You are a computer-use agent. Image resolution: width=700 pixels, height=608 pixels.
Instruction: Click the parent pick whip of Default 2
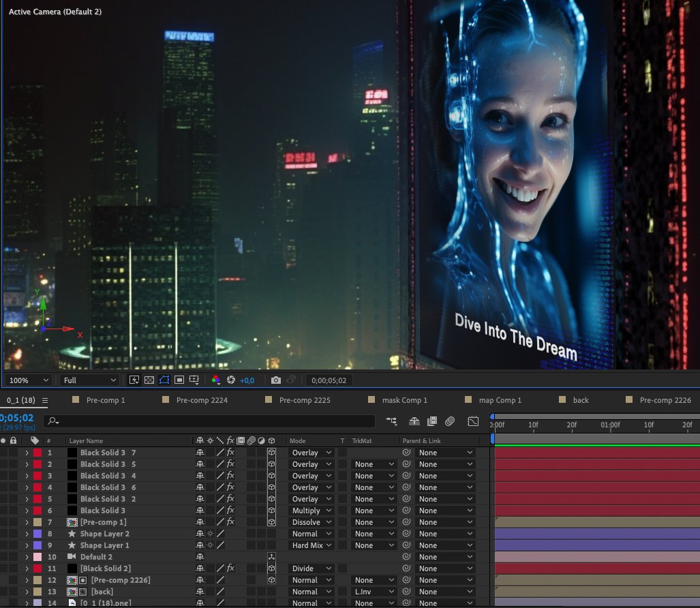(x=406, y=557)
